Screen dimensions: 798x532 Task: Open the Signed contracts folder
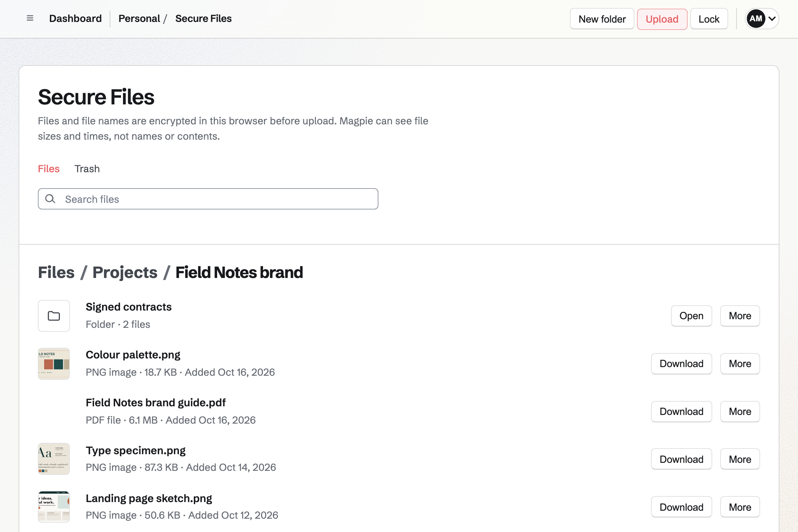click(691, 316)
